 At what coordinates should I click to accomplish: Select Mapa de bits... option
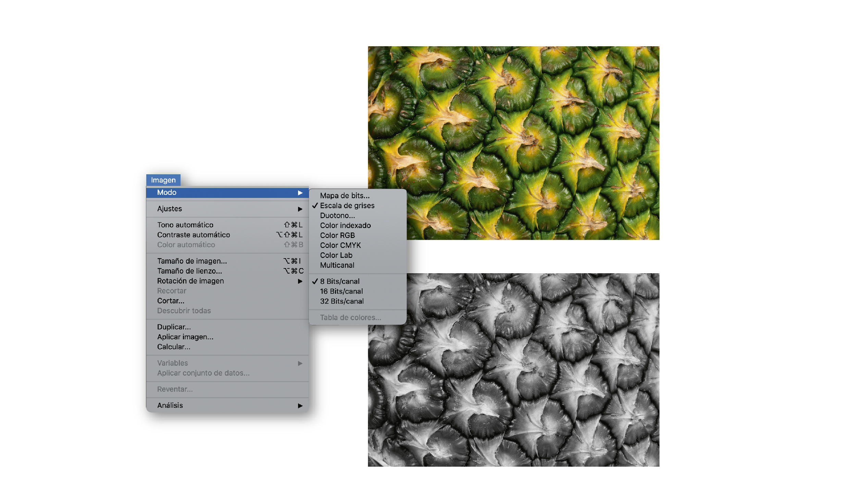point(345,196)
